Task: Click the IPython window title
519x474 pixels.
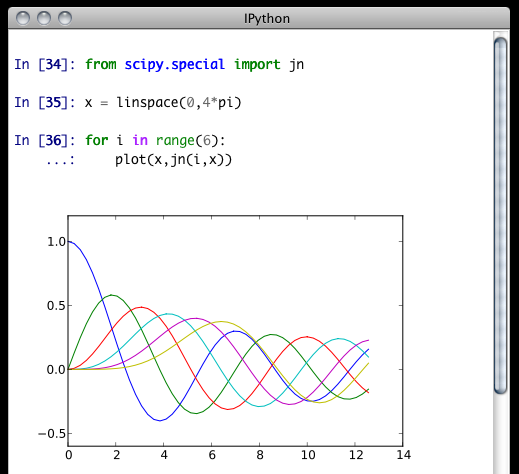Action: [x=267, y=19]
